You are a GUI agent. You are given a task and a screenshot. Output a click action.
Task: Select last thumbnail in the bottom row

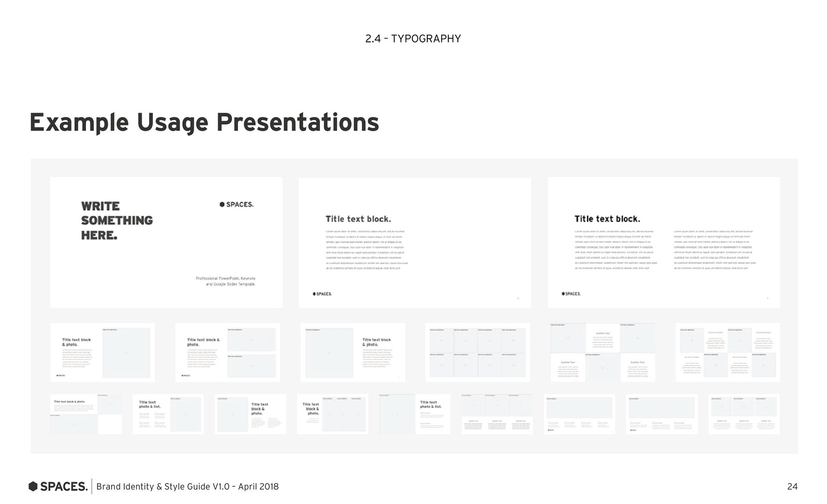pos(744,414)
